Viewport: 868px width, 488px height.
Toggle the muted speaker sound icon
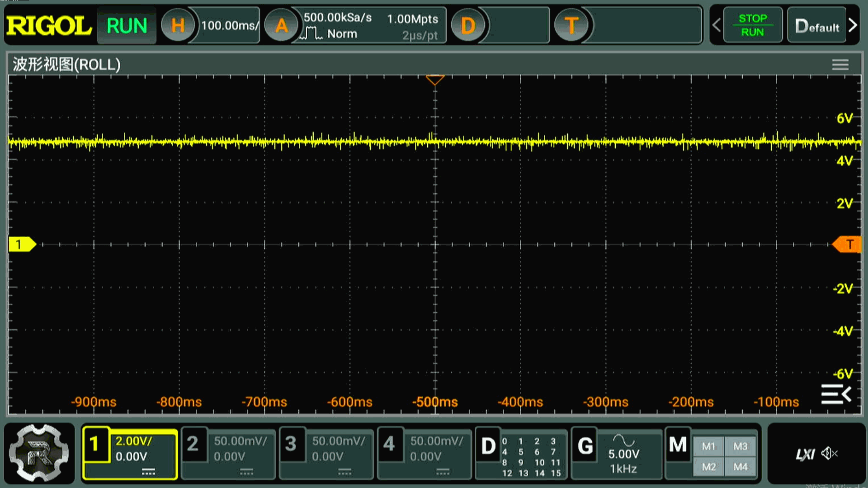[829, 453]
